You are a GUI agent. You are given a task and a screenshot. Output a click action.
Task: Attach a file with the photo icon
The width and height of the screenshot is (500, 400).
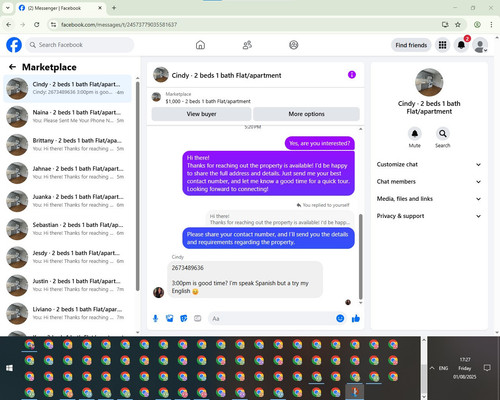click(170, 319)
